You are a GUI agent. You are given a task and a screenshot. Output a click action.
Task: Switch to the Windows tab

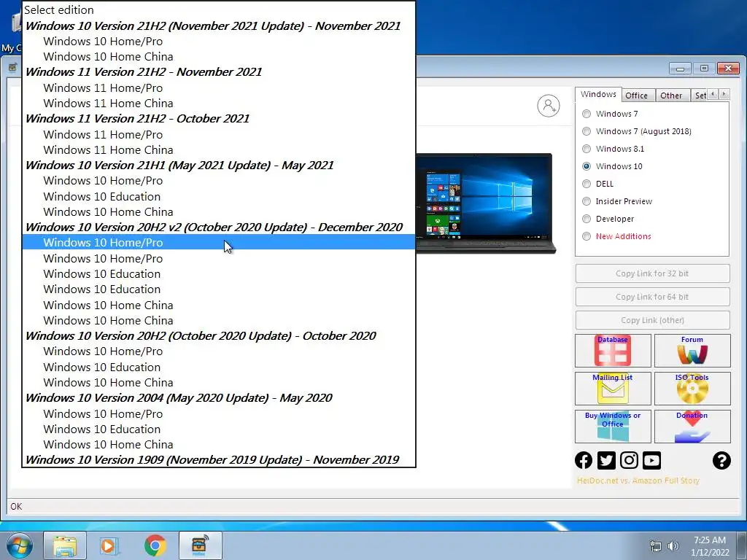[598, 94]
